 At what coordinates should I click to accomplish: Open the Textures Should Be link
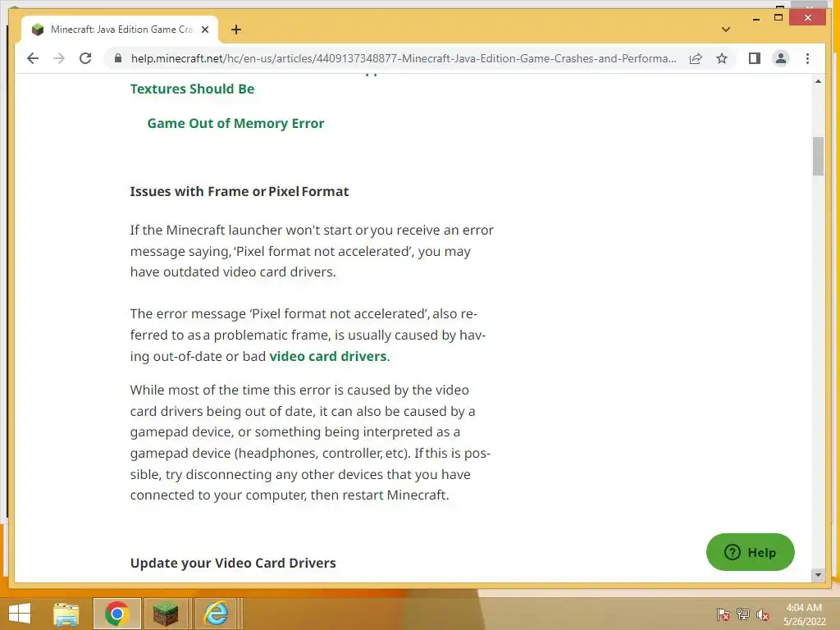[x=192, y=89]
